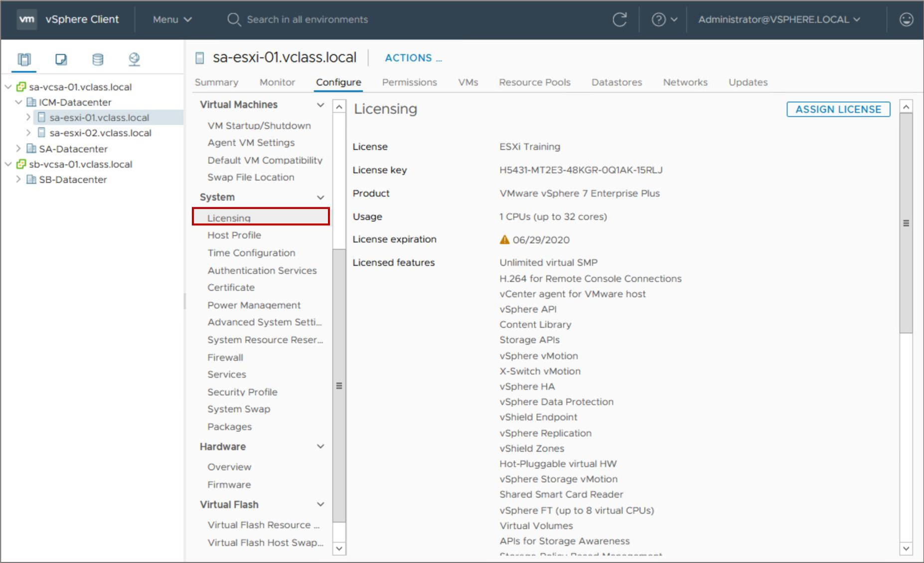Click the search magnifier icon
This screenshot has height=563, width=924.
click(234, 19)
